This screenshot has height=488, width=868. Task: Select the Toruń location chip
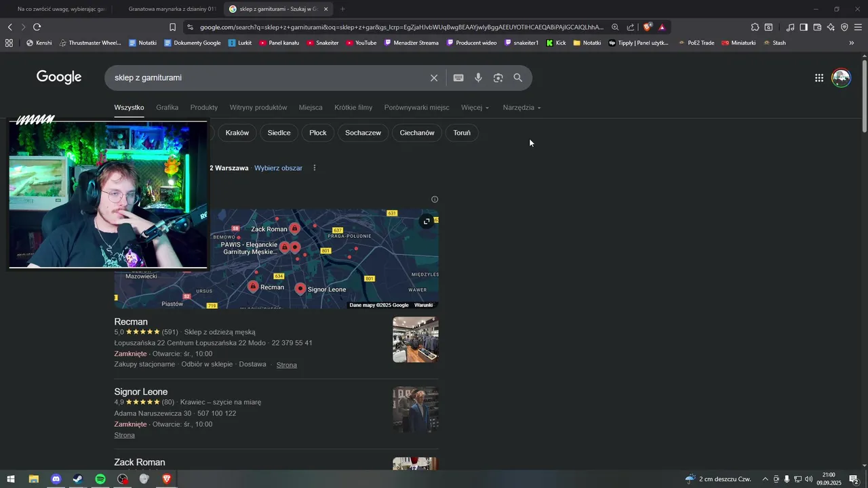click(462, 133)
